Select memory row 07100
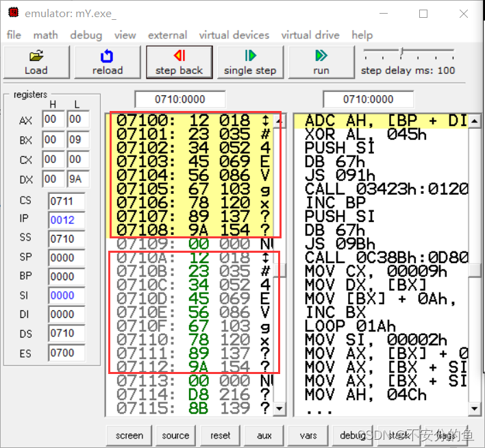The image size is (485, 448). click(x=191, y=121)
